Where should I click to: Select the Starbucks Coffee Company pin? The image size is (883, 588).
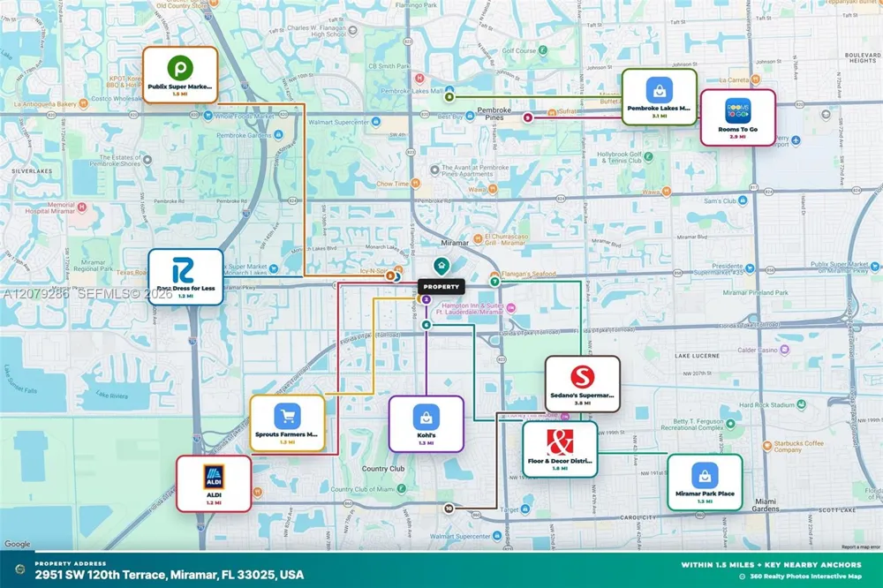click(767, 446)
